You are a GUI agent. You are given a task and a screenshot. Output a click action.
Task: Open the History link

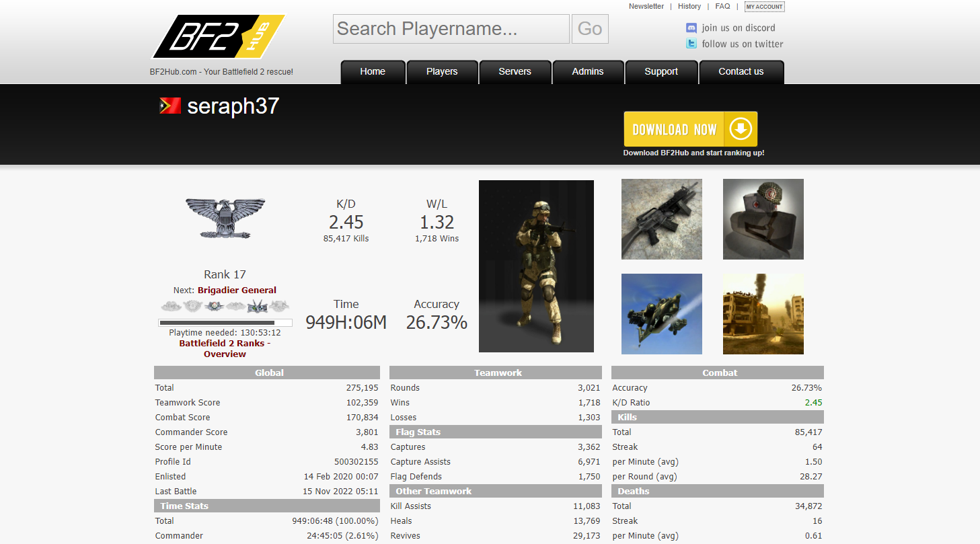[689, 6]
